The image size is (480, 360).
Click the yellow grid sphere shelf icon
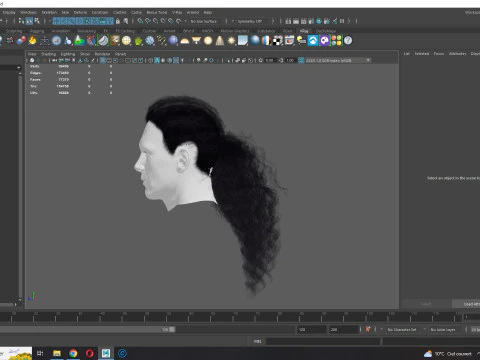pos(126,41)
